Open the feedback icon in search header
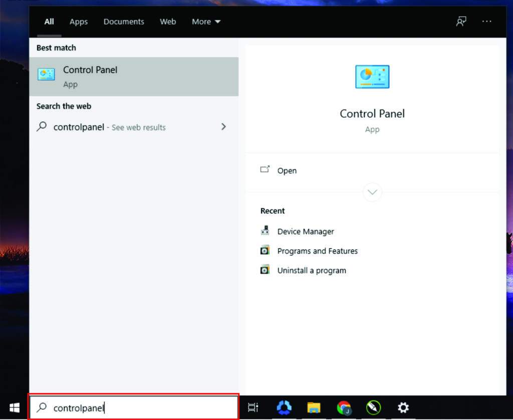Screen dimensions: 513x420 (461, 22)
